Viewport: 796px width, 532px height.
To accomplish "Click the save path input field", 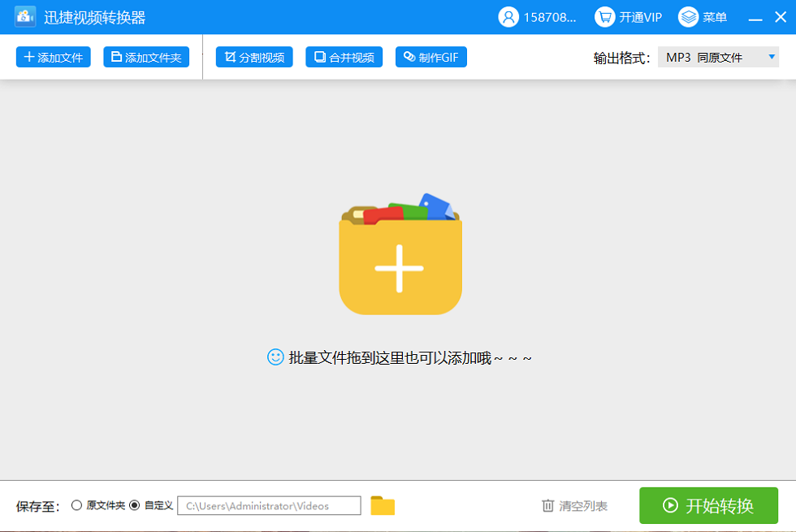I will tap(269, 505).
